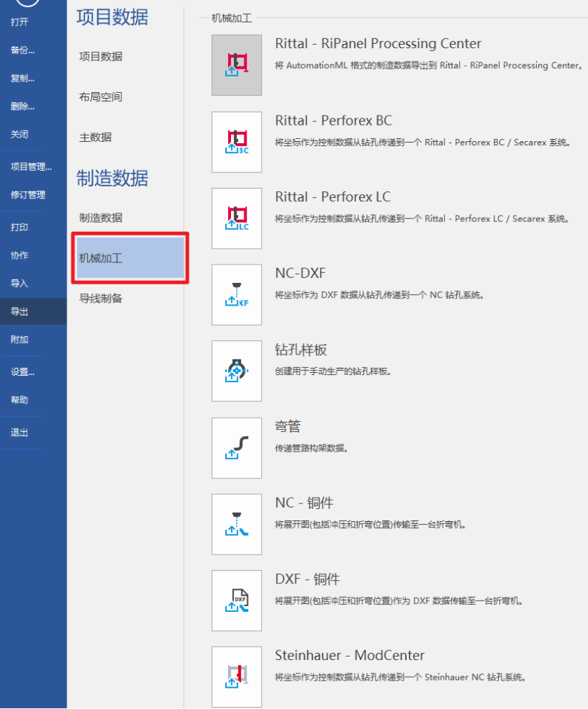Screen dimensions: 588x709
Task: Click the Rittal Perforex BC export icon
Action: [237, 142]
